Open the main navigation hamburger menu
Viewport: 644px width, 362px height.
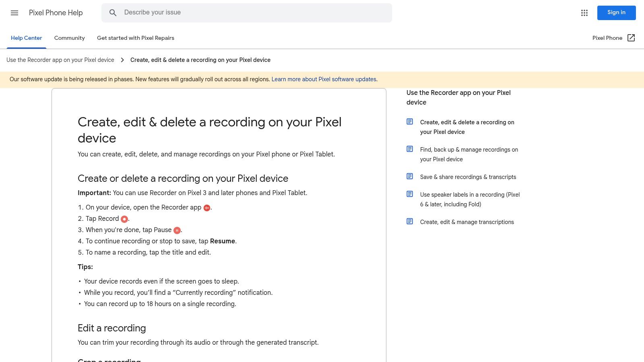click(x=14, y=13)
